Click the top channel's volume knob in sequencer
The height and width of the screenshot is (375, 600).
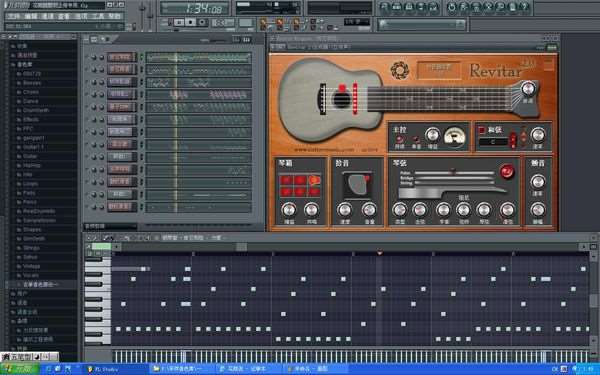[x=101, y=57]
